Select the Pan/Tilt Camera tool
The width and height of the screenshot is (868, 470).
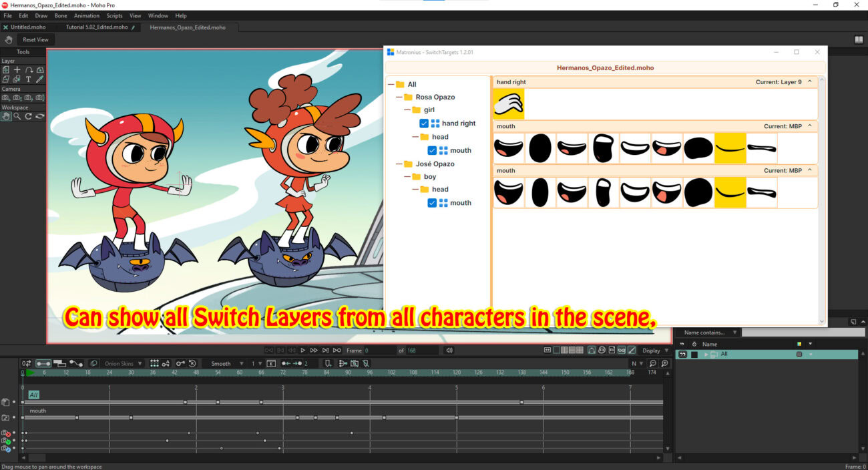coord(40,97)
